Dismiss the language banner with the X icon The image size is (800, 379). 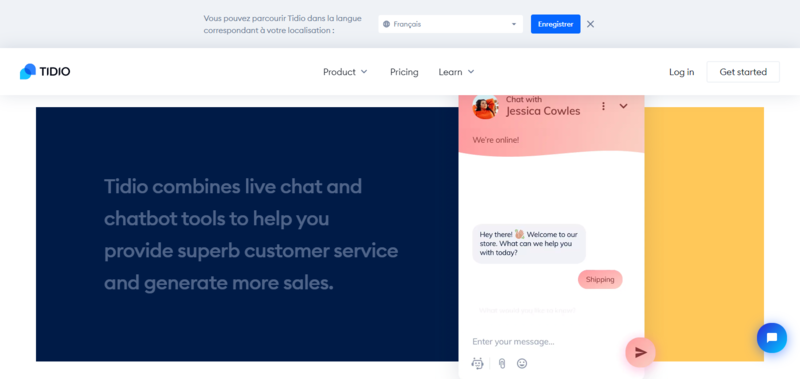tap(590, 24)
